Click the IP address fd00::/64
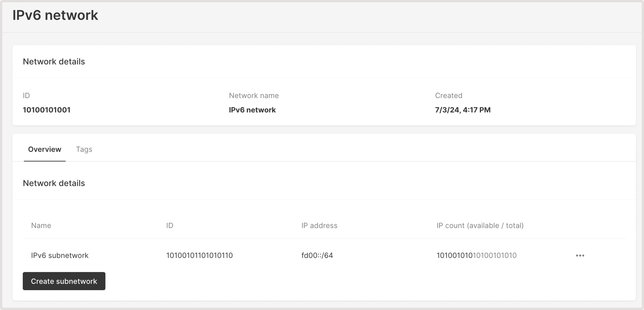Image resolution: width=644 pixels, height=310 pixels. click(x=317, y=255)
